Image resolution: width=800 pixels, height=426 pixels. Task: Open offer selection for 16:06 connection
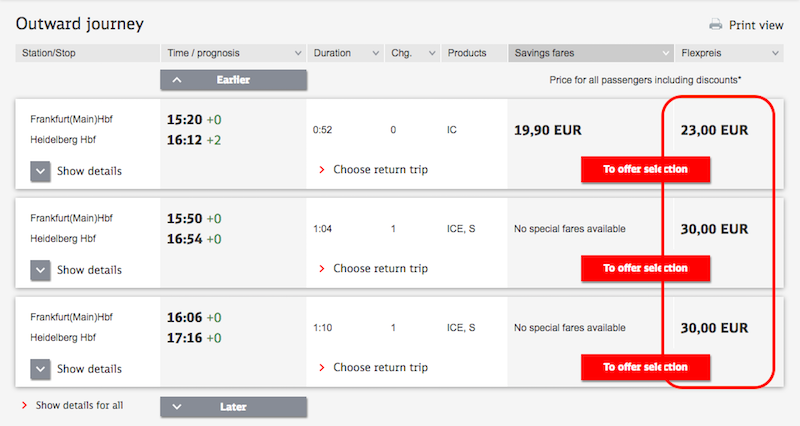coord(645,367)
